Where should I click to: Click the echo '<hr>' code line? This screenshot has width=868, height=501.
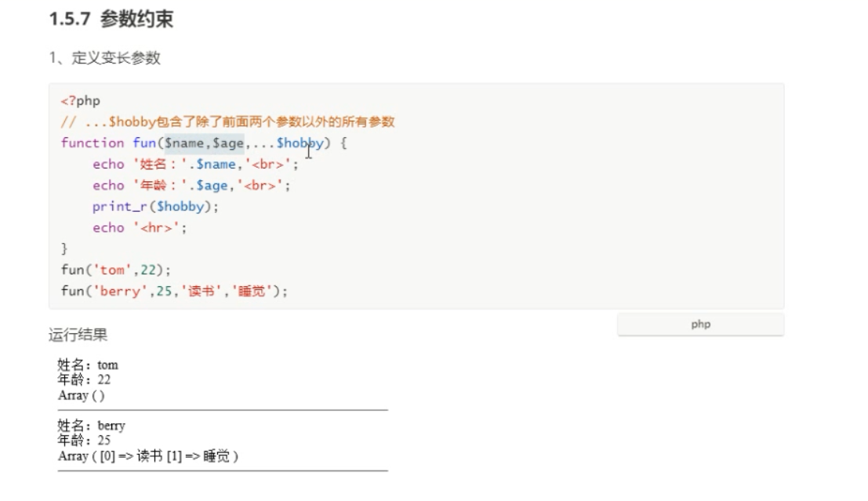[x=140, y=227]
